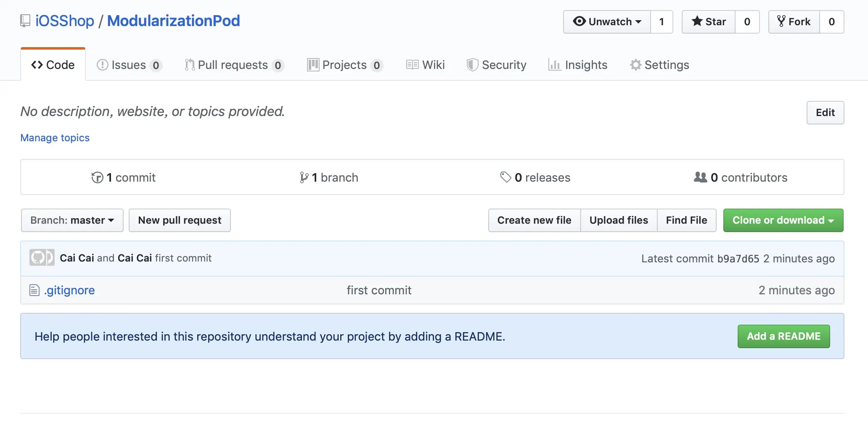Open the Security tab
This screenshot has width=868, height=423.
tap(496, 65)
